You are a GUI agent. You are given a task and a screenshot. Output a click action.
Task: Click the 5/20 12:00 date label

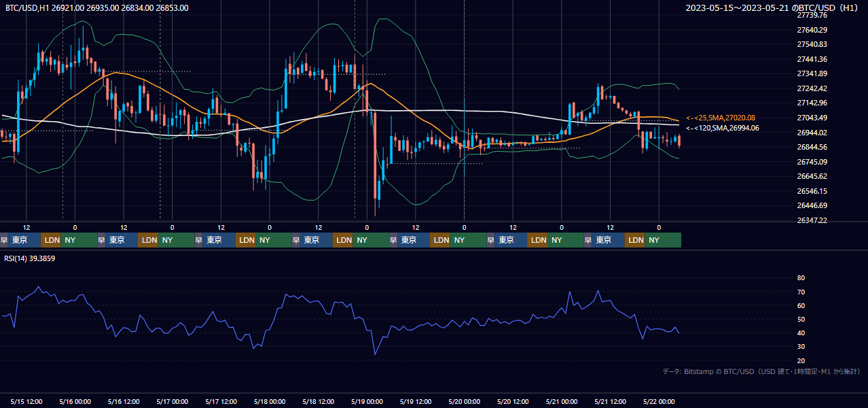(x=513, y=402)
